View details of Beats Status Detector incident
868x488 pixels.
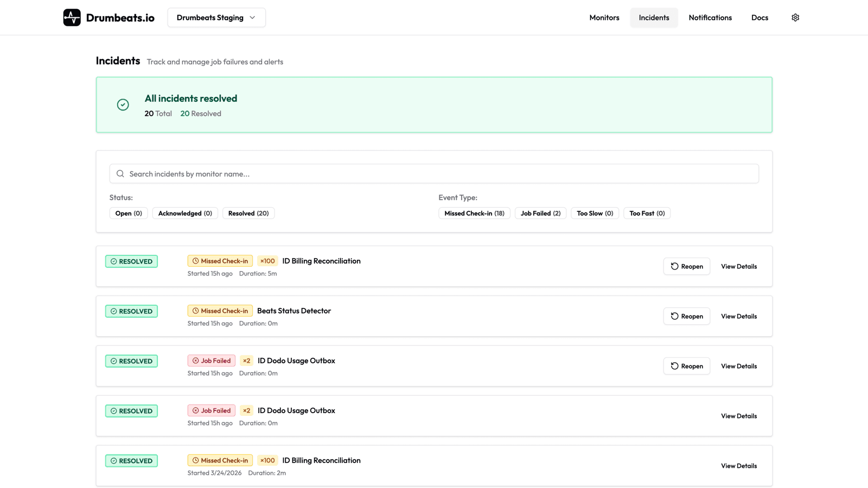739,316
